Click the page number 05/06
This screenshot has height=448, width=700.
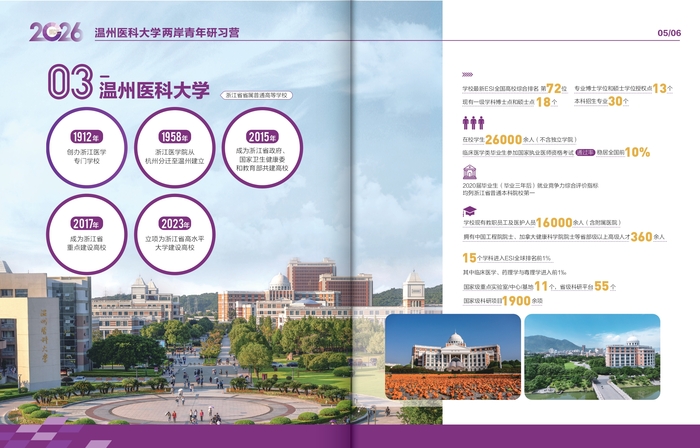(669, 33)
